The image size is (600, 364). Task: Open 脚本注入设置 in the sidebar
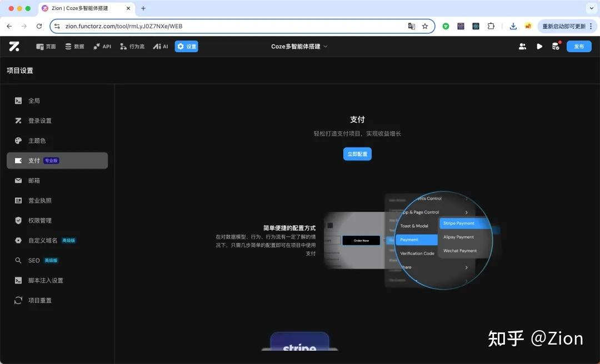pos(57,280)
